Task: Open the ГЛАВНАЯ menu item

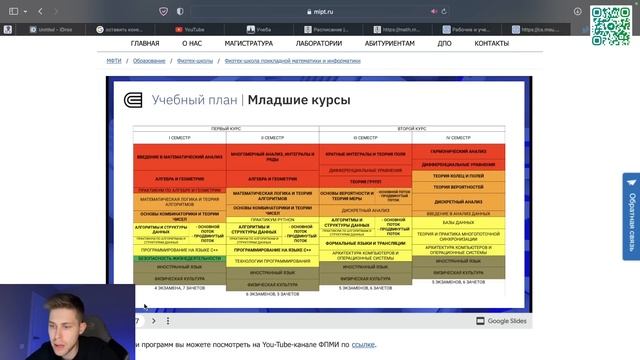Action: (x=145, y=43)
